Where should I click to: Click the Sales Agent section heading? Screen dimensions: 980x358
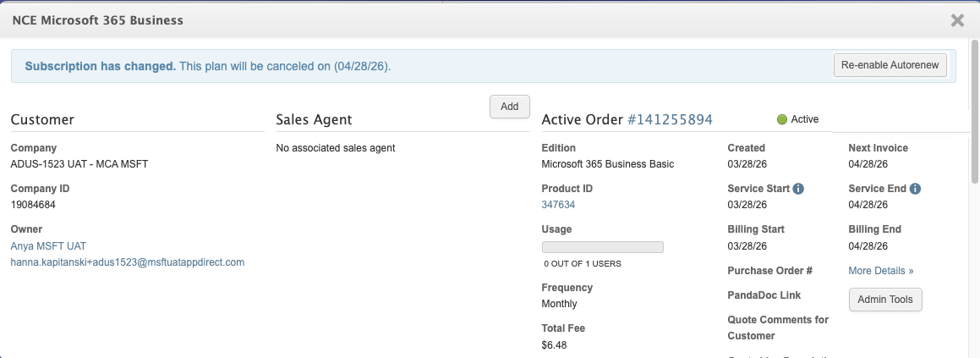tap(314, 119)
